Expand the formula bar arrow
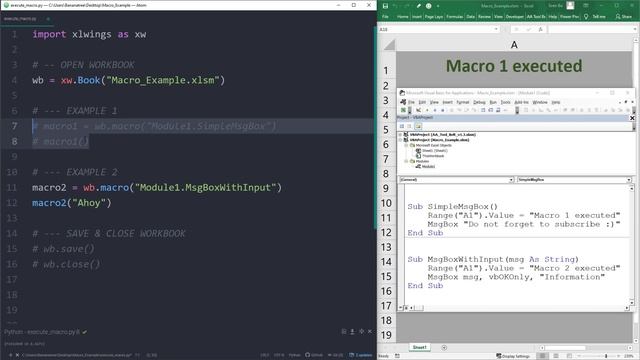Screen dimensions: 640x360 click(x=635, y=29)
